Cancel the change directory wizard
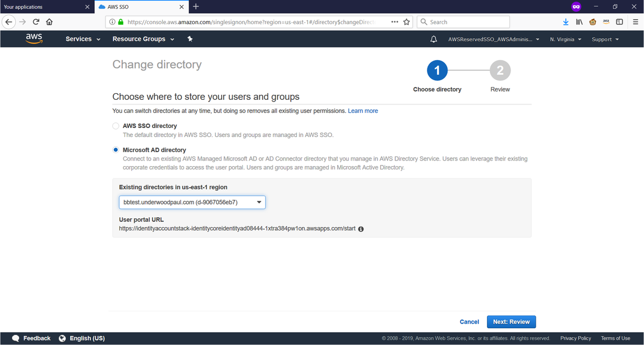This screenshot has width=644, height=345. pyautogui.click(x=470, y=322)
